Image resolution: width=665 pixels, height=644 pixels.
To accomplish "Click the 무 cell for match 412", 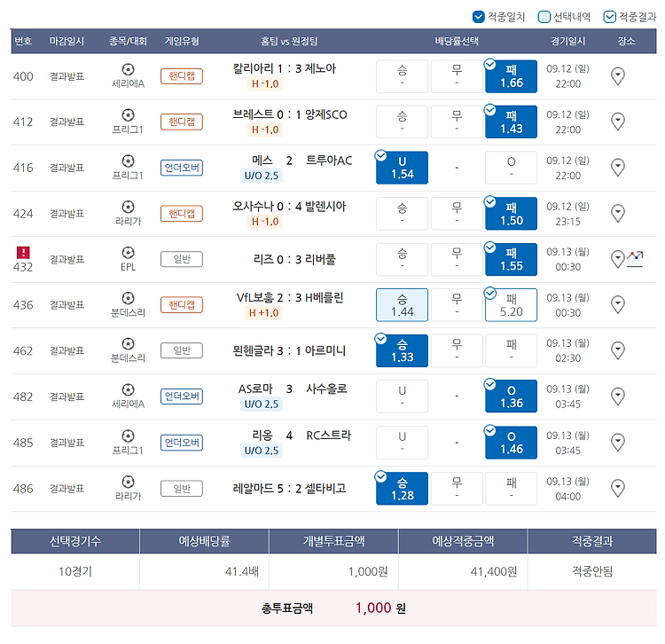I will coord(457,122).
